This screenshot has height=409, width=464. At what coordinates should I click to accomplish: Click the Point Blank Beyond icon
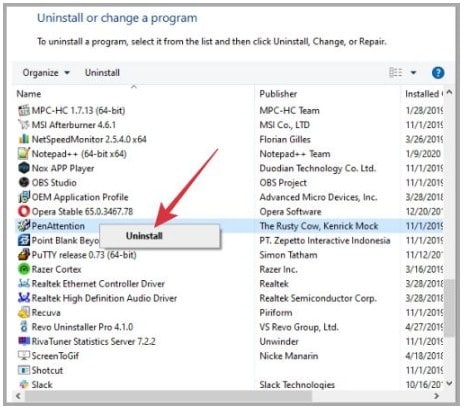pyautogui.click(x=24, y=240)
